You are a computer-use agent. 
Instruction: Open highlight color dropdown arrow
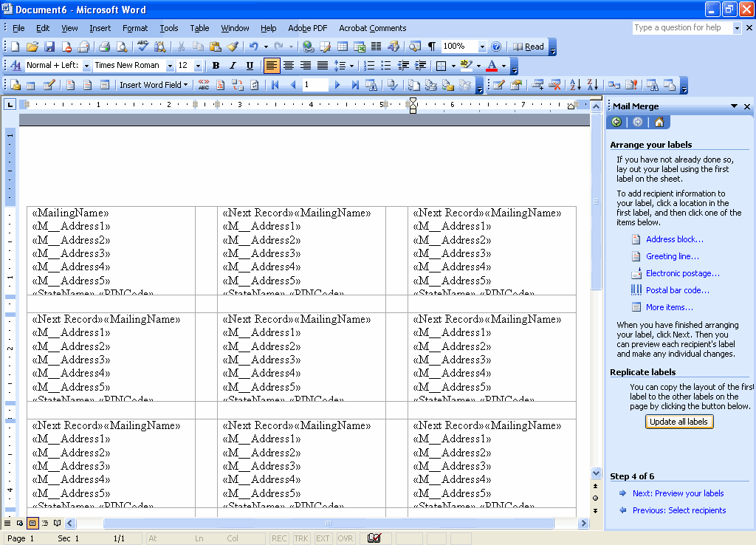pyautogui.click(x=478, y=66)
